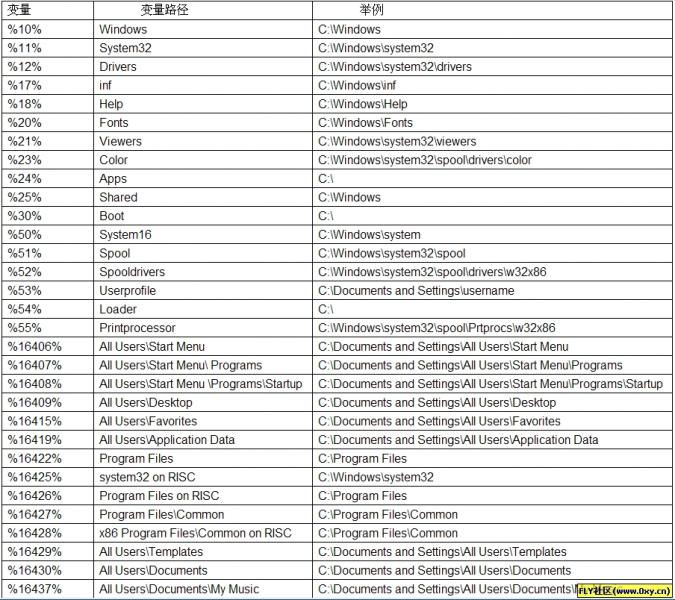Select the All Users\Documents\My Music cell
Image resolution: width=675 pixels, height=600 pixels.
click(x=203, y=589)
